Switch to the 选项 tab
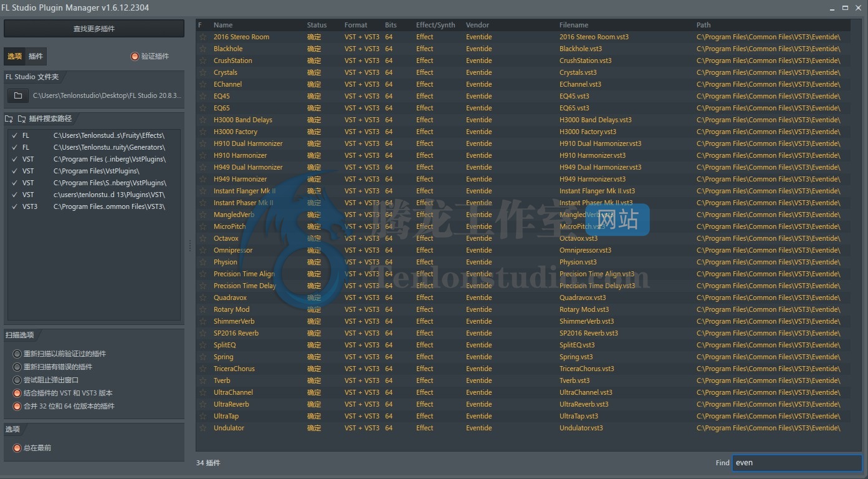 [x=14, y=56]
